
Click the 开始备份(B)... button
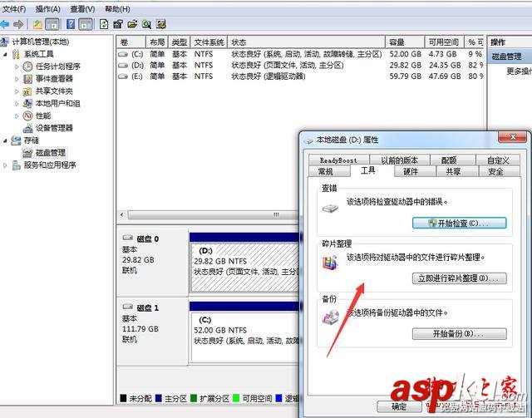click(460, 333)
